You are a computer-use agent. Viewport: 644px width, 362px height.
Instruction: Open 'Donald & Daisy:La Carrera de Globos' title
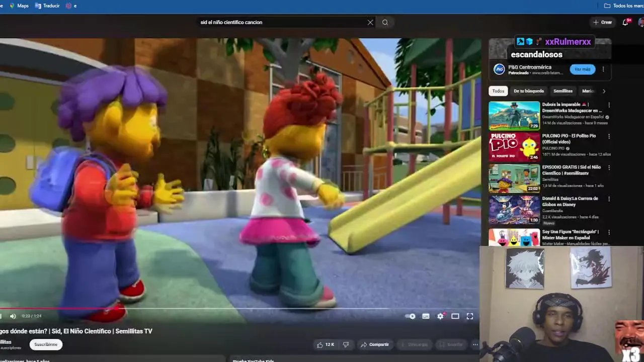pos(570,202)
